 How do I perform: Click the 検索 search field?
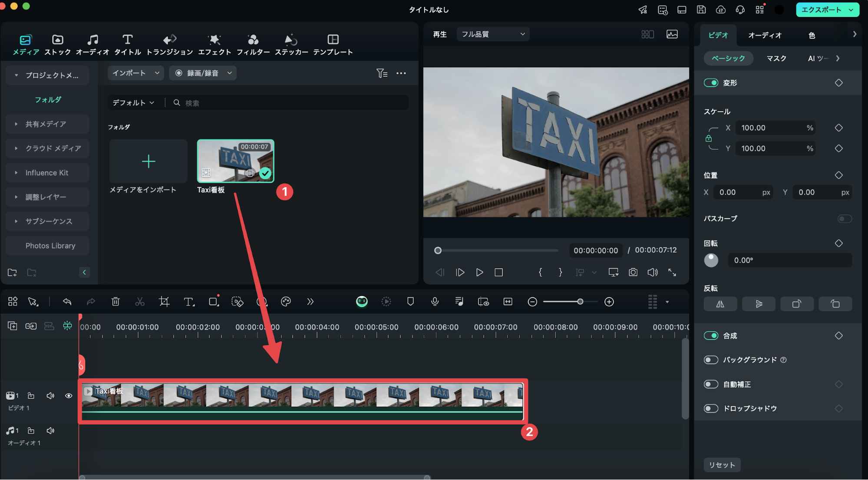coord(288,102)
